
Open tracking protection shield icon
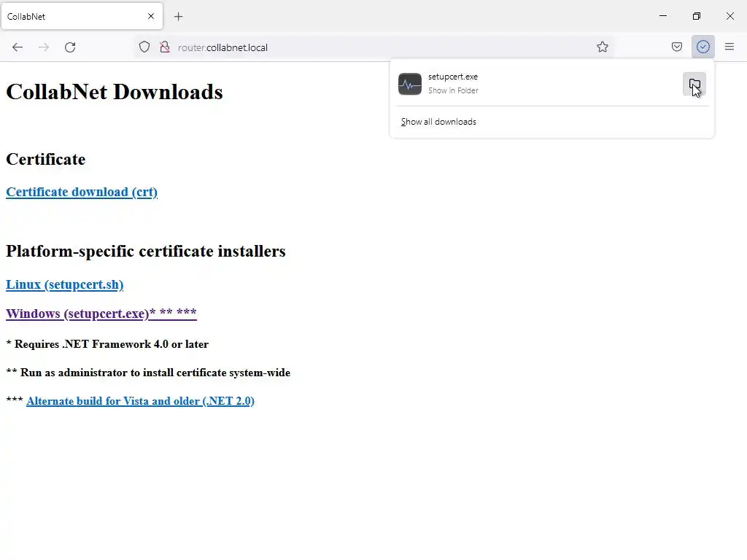(x=144, y=47)
